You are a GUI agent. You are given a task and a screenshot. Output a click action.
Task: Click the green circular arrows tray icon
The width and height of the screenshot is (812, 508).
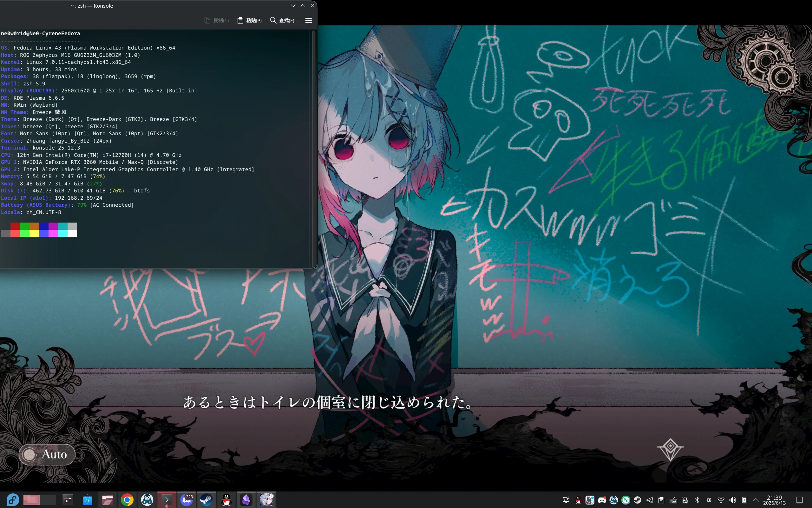(x=626, y=500)
